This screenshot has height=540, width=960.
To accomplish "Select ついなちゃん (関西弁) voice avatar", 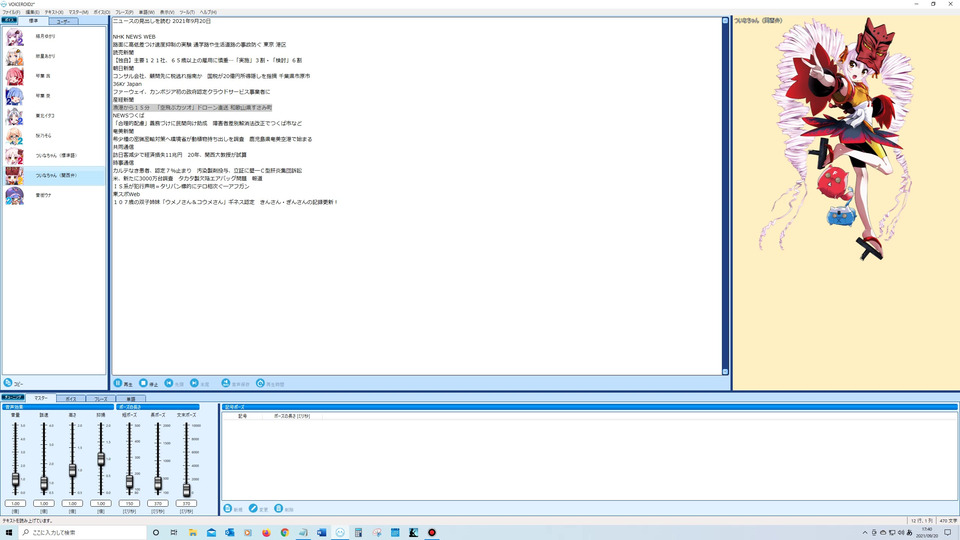I will 14,176.
